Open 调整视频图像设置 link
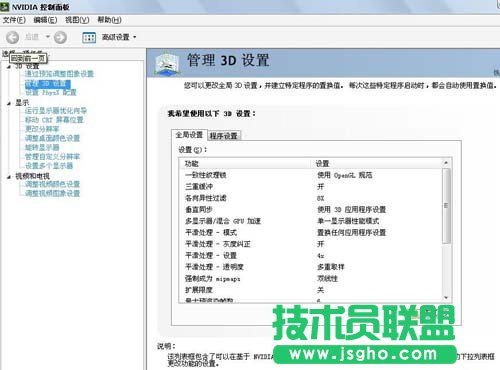500x370 pixels. pos(52,193)
